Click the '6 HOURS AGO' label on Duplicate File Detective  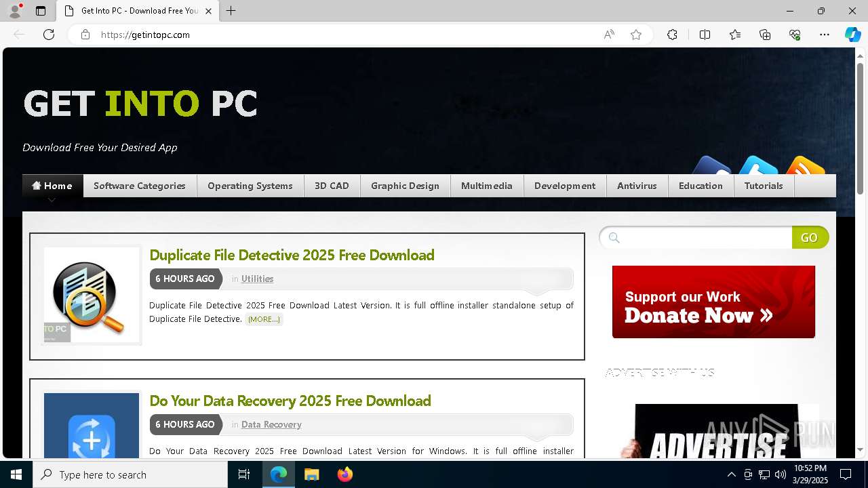pos(185,279)
